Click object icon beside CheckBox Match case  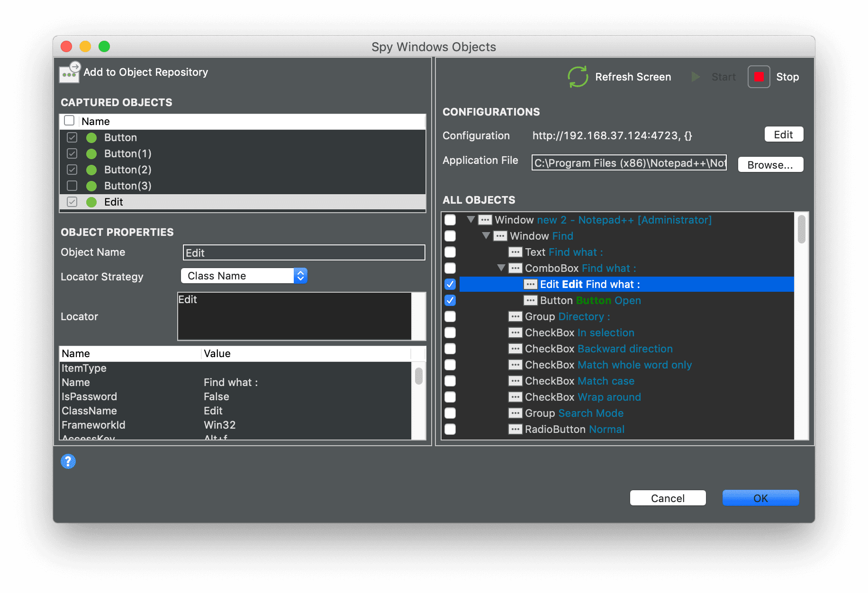pos(515,381)
